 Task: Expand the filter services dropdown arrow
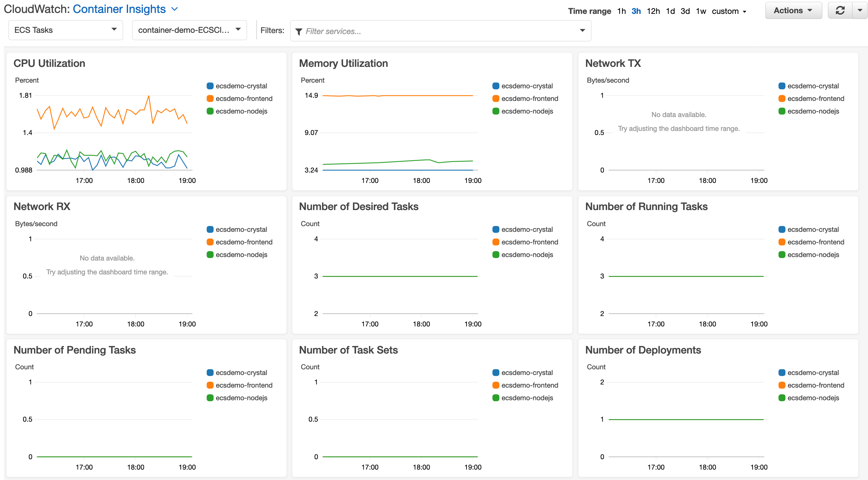click(x=582, y=31)
